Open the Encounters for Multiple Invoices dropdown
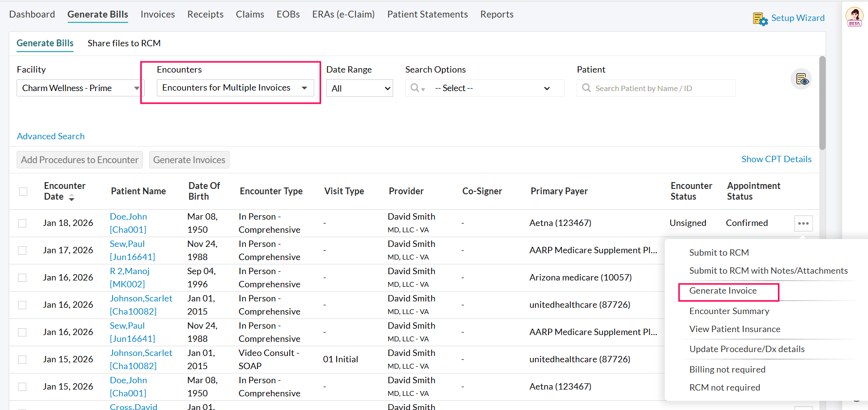This screenshot has width=868, height=410. (235, 88)
